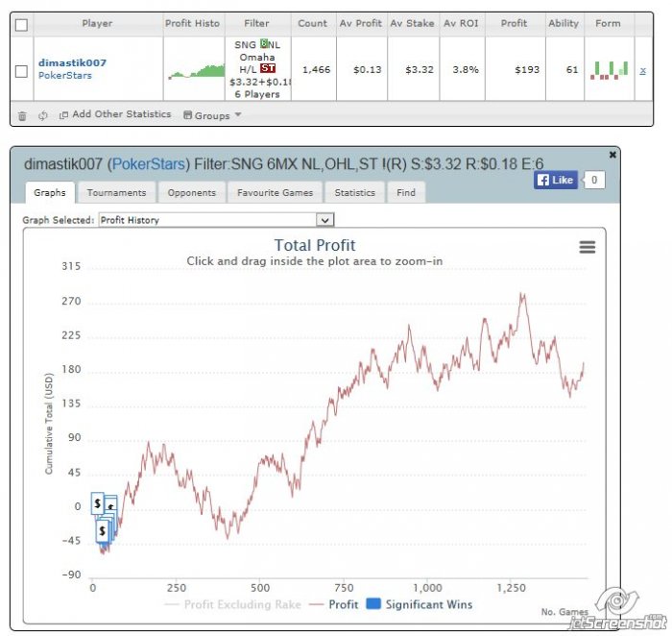Image resolution: width=672 pixels, height=636 pixels.
Task: Click the trash delete icon
Action: tap(22, 116)
